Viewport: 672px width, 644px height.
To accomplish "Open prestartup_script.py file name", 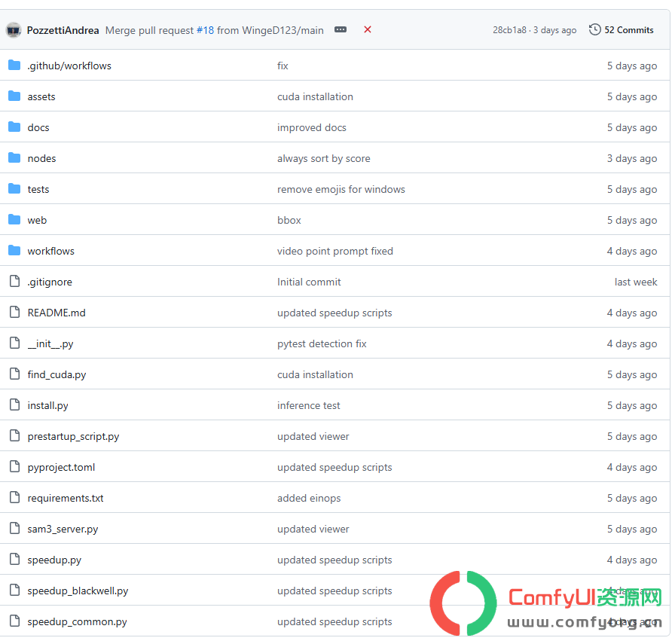I will point(73,437).
